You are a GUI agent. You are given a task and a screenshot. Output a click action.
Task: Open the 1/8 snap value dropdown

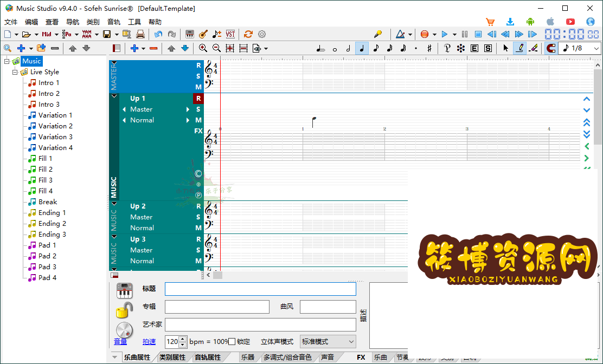[x=596, y=48]
